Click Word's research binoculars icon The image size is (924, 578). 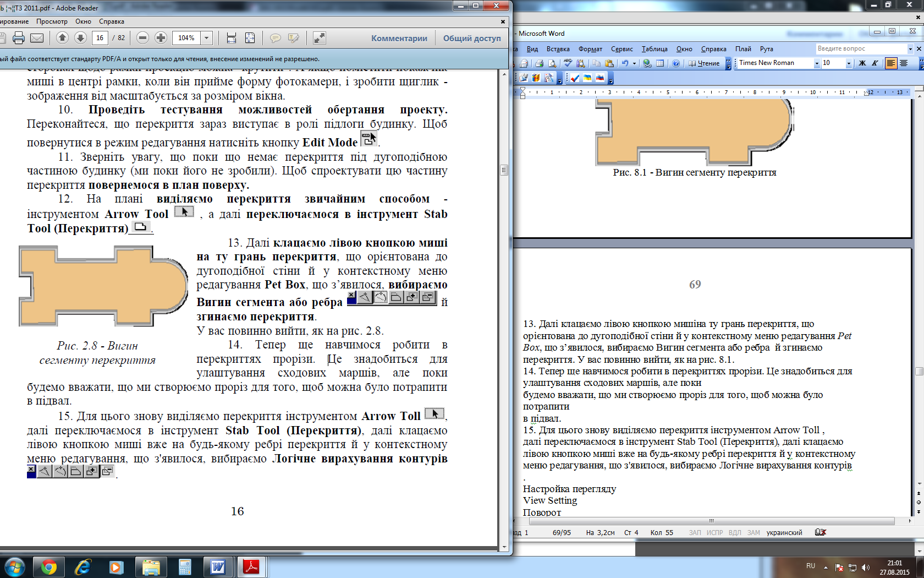[x=580, y=63]
